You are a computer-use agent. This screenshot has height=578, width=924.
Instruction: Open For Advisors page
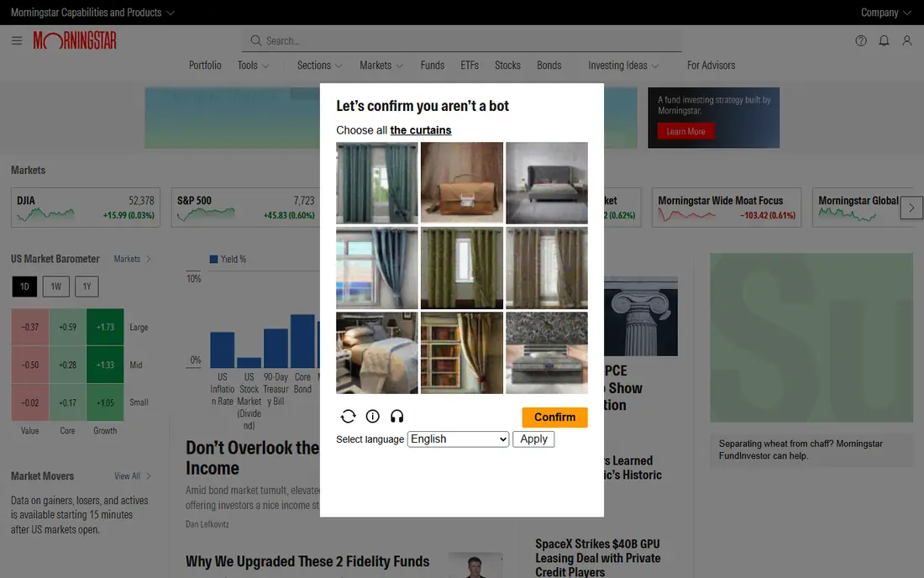(711, 66)
